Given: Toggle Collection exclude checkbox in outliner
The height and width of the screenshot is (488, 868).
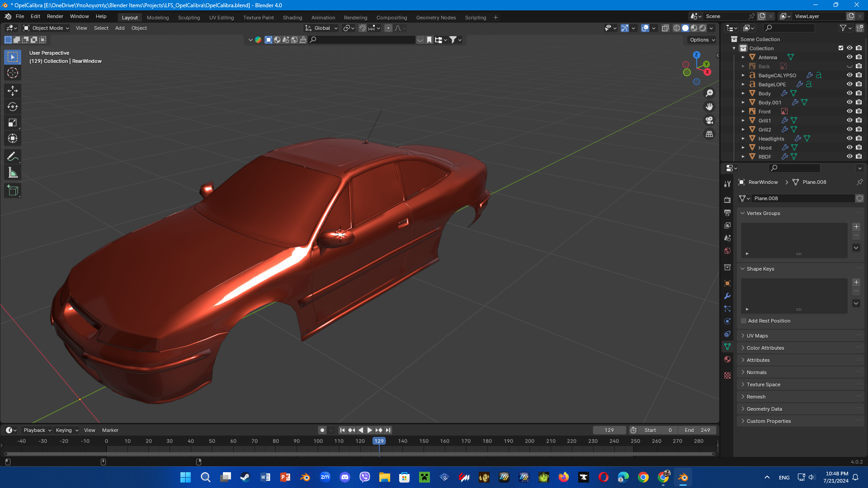Looking at the screenshot, I should [x=841, y=48].
